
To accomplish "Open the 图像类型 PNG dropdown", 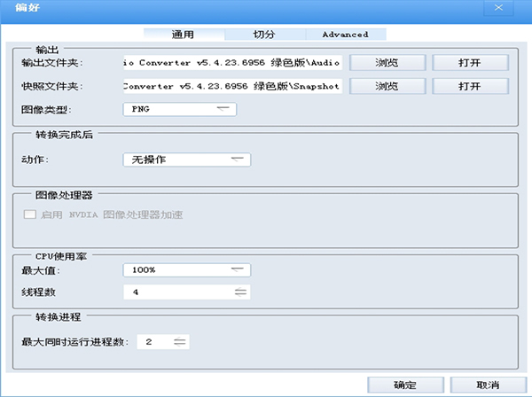I will (180, 109).
